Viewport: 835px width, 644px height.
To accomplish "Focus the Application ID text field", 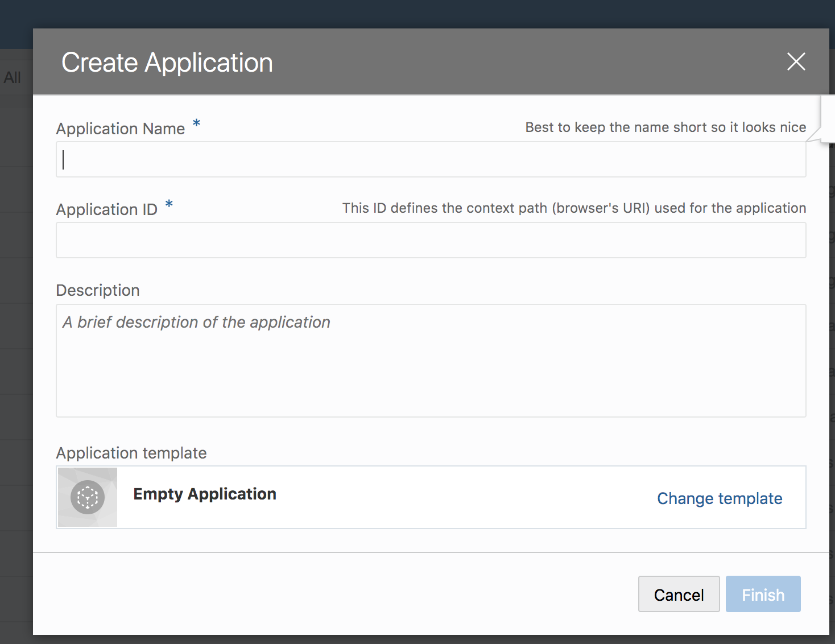I will [431, 240].
